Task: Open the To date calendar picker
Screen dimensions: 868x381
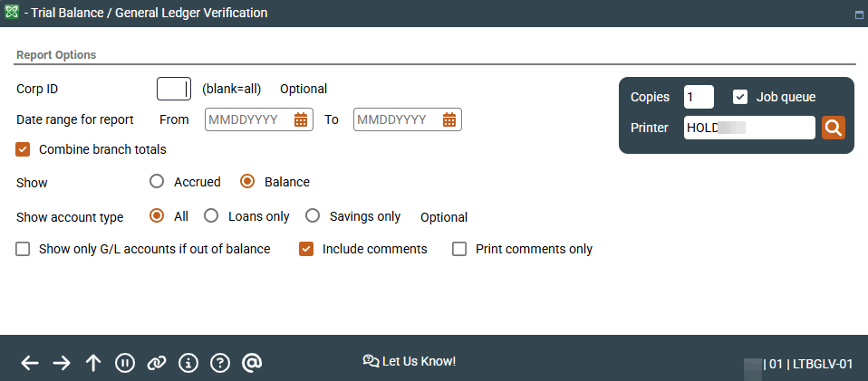Action: (x=449, y=119)
